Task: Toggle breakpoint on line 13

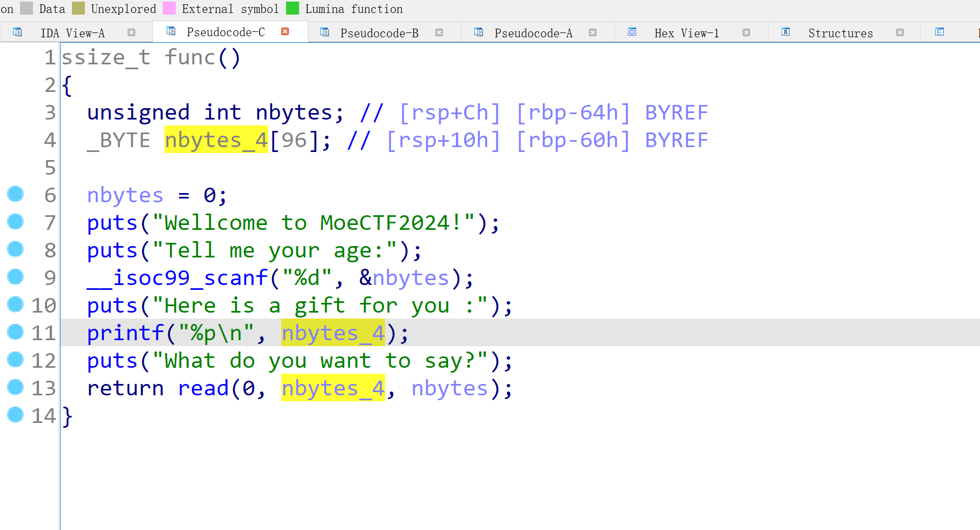Action: 15,387
